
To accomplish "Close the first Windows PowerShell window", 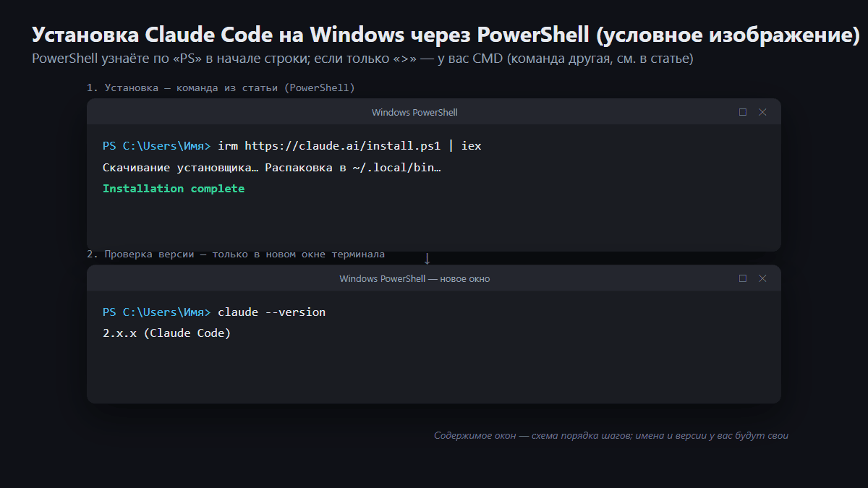I will point(762,112).
